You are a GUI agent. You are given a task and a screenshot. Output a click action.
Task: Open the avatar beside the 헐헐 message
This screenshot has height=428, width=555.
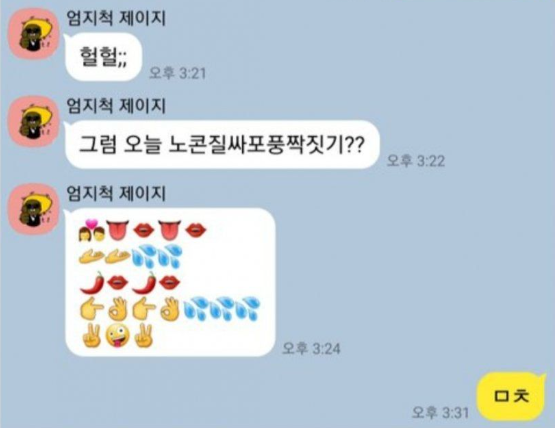(x=34, y=34)
